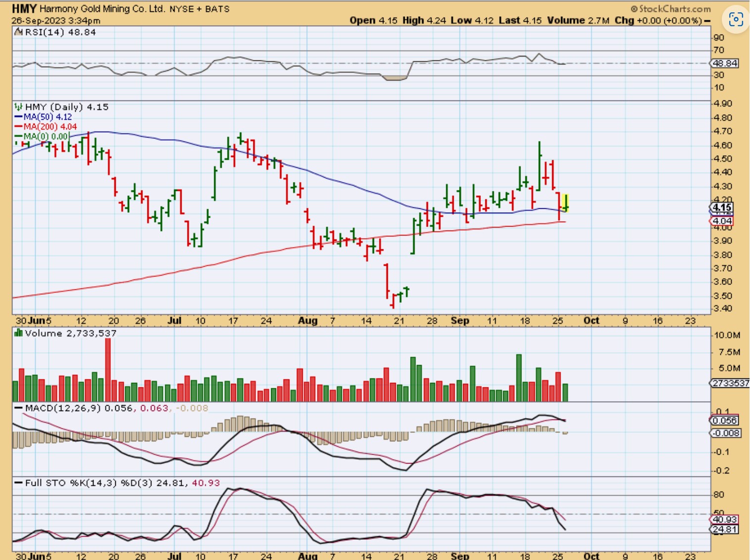The height and width of the screenshot is (560, 750).
Task: Click the 0.056 MACD axis value tag
Action: tap(725, 420)
